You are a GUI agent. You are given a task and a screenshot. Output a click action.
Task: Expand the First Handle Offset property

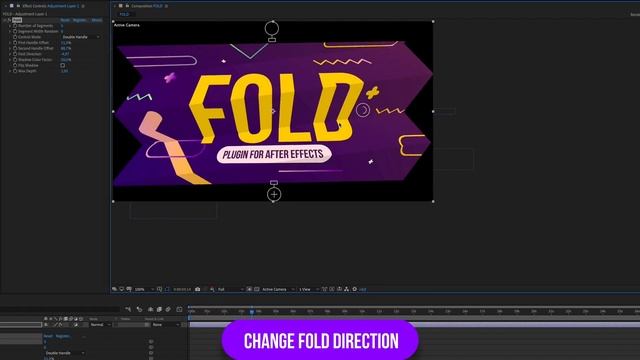click(x=10, y=43)
